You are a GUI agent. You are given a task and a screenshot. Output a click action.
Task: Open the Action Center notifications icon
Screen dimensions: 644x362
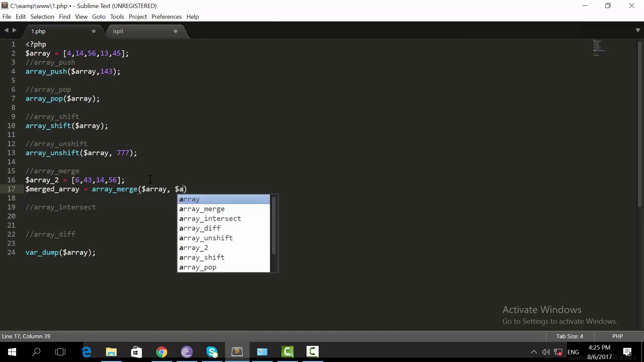coord(627,352)
